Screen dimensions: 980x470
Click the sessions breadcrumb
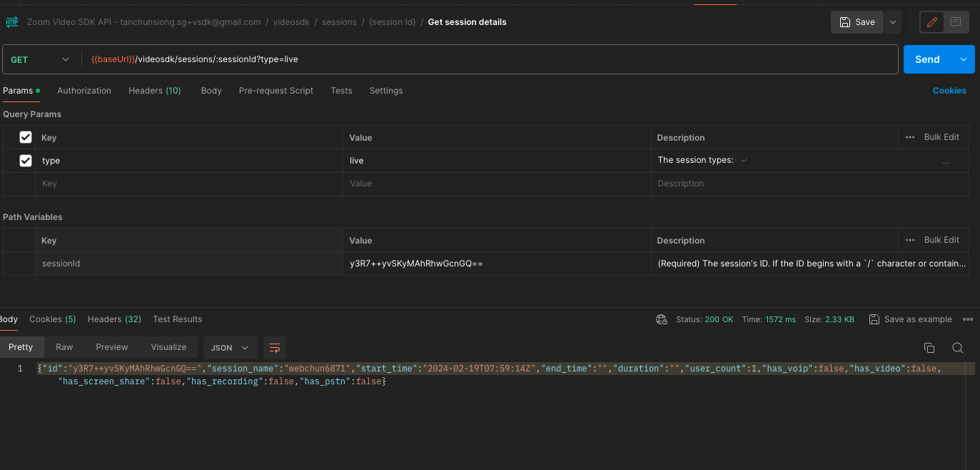[339, 22]
